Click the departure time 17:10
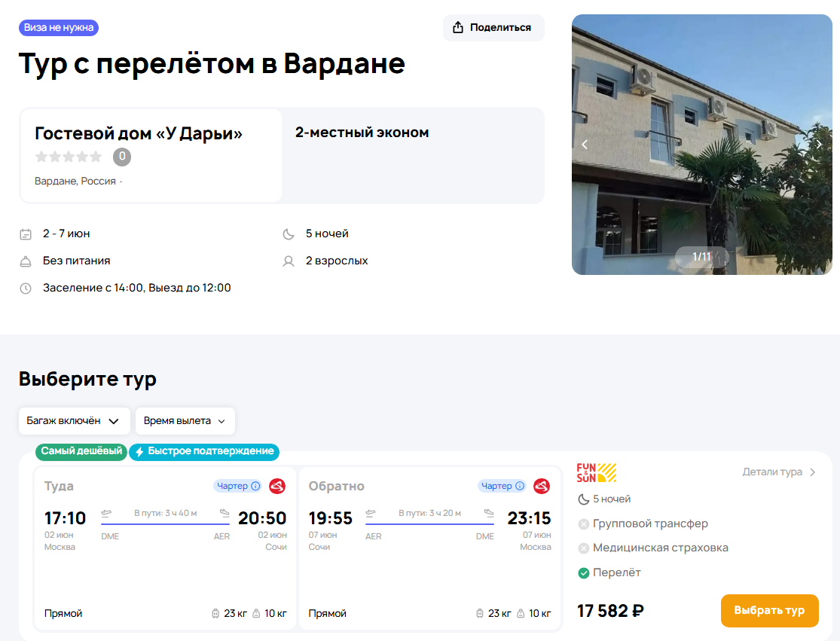This screenshot has width=840, height=641. click(65, 518)
